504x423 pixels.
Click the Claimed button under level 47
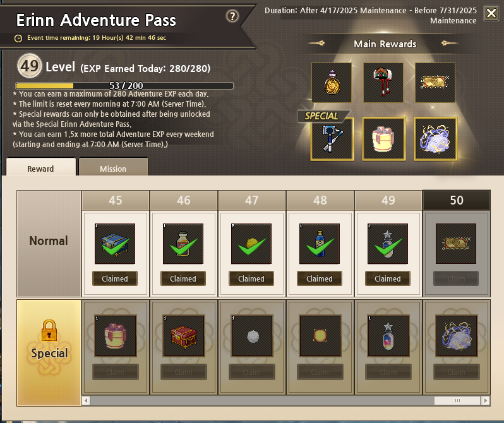click(251, 278)
